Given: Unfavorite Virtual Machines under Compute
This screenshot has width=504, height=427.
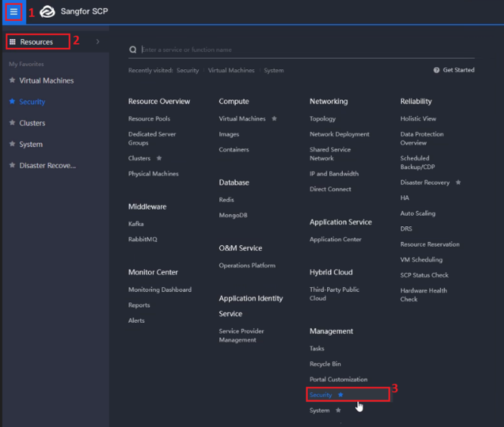Looking at the screenshot, I should pos(274,119).
